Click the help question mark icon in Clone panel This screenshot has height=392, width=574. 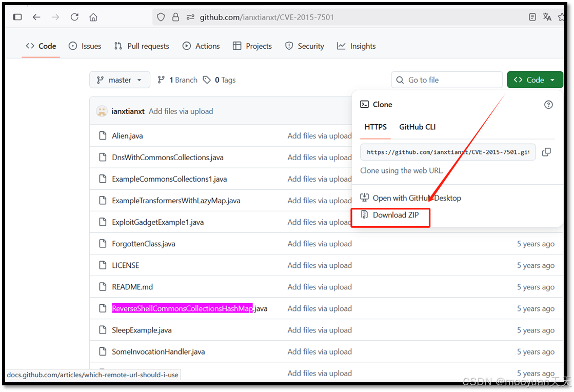548,105
